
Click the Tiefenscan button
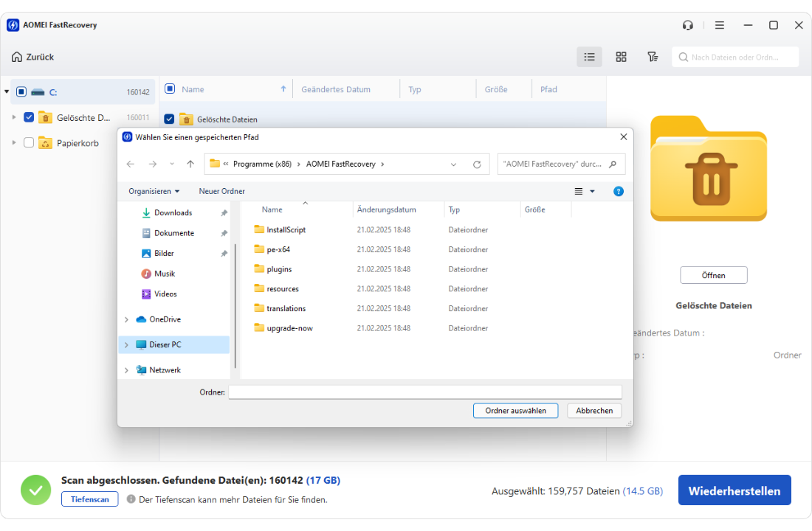click(89, 499)
